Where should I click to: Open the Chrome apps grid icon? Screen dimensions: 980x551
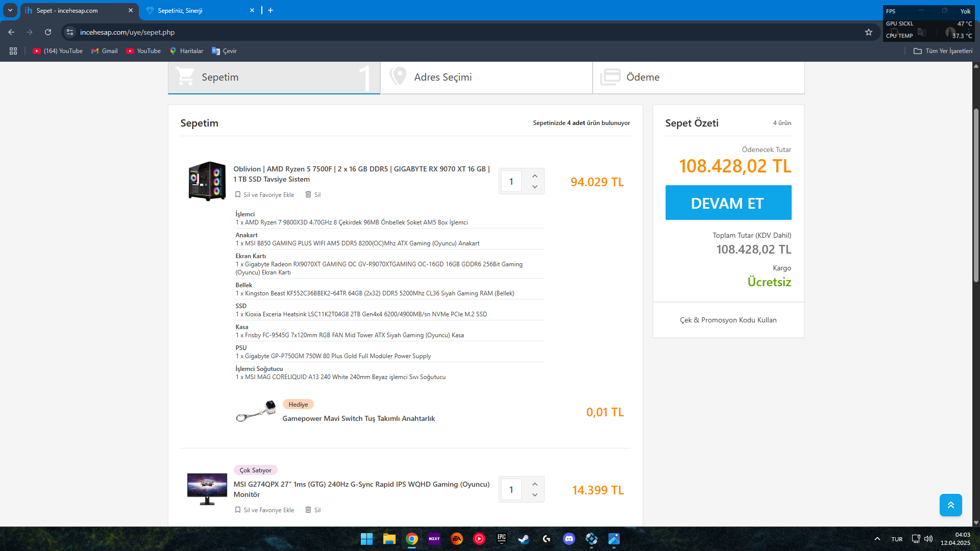13,51
